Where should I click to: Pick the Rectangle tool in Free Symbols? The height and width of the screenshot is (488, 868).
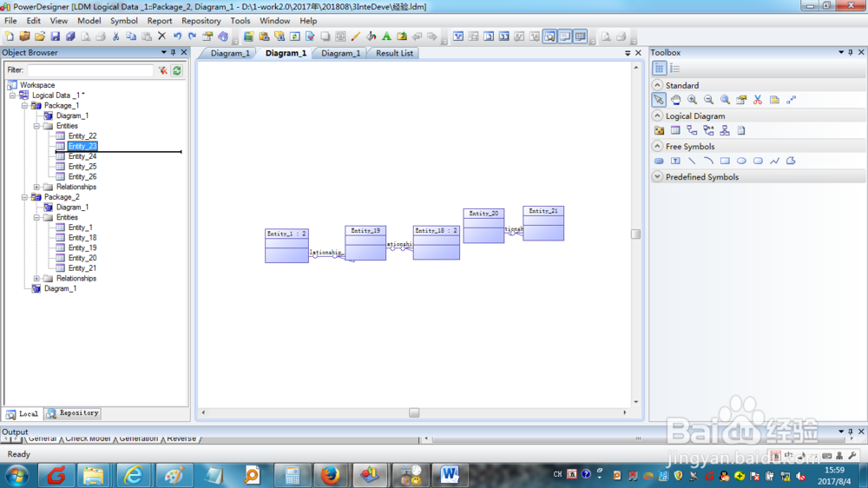[725, 161]
